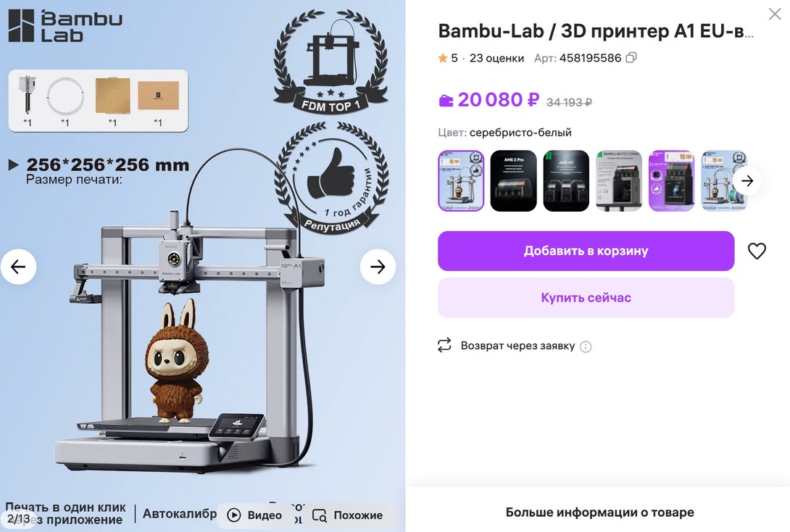Play the product video
Screen dimensions: 790x532
[254, 515]
